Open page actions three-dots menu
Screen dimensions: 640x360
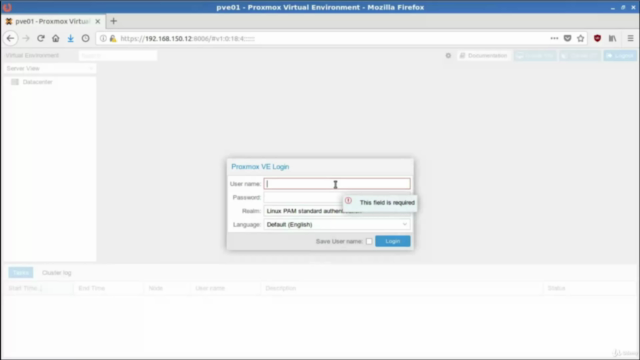coord(554,38)
